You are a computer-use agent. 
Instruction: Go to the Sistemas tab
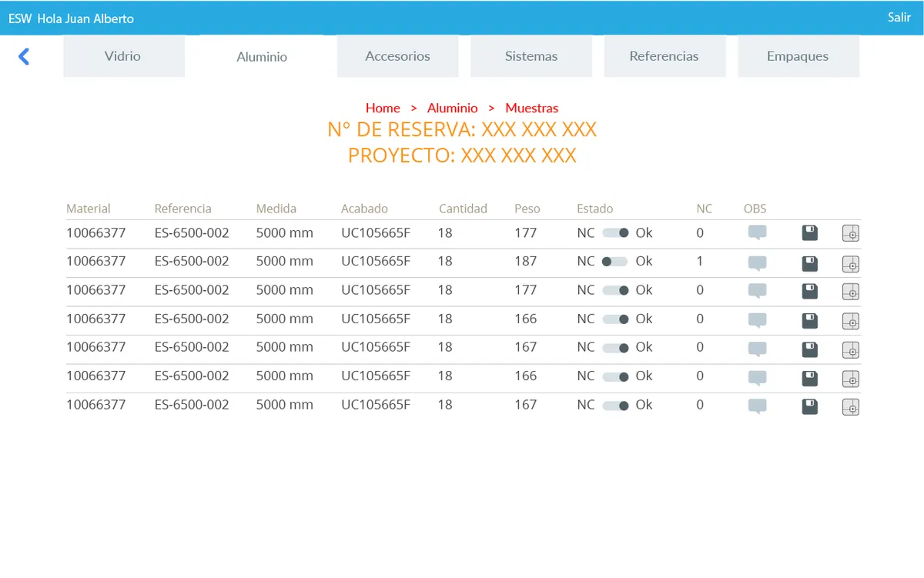click(531, 56)
